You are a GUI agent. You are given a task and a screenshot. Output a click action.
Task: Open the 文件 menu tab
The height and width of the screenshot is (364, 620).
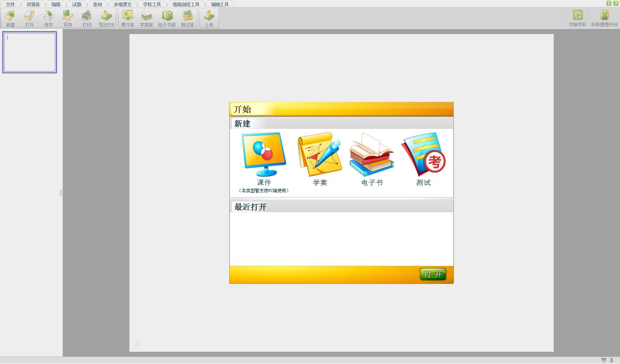pos(10,4)
